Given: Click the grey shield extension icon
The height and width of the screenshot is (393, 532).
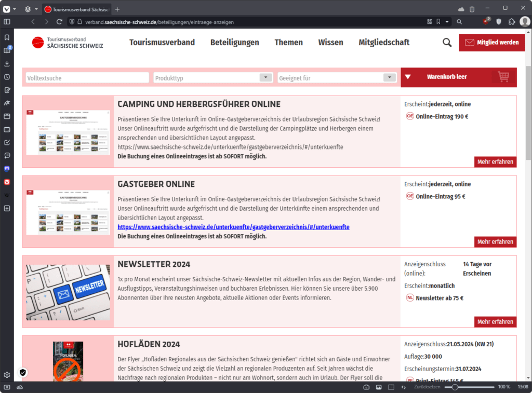Looking at the screenshot, I should (x=499, y=22).
